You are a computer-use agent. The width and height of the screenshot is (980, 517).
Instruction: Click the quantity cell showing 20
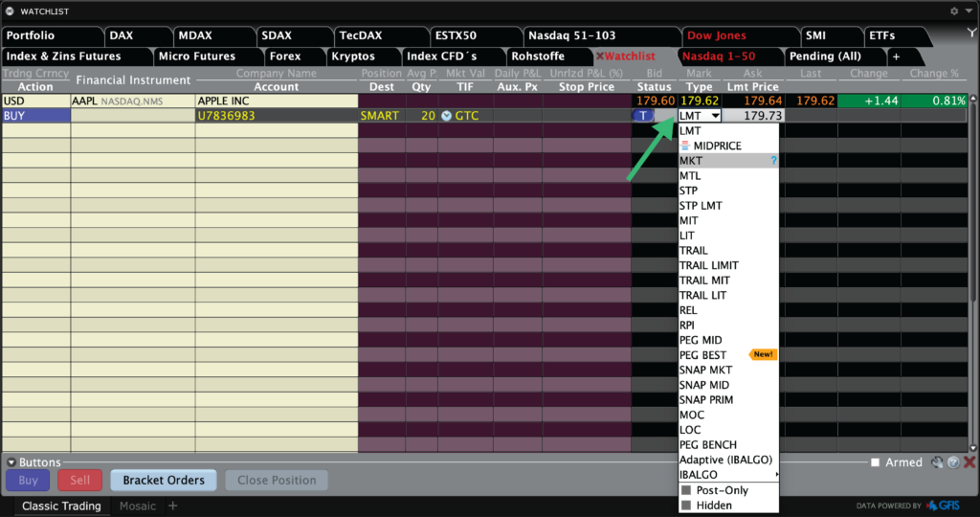point(422,116)
